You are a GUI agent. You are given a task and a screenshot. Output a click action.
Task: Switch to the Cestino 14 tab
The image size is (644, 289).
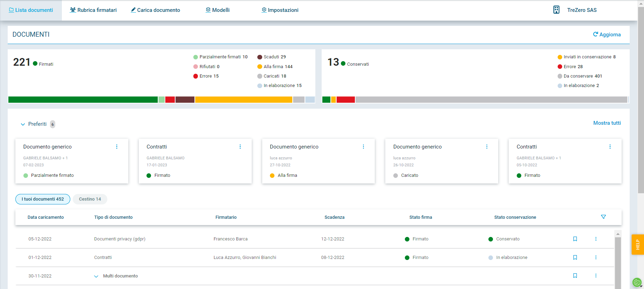tap(90, 199)
